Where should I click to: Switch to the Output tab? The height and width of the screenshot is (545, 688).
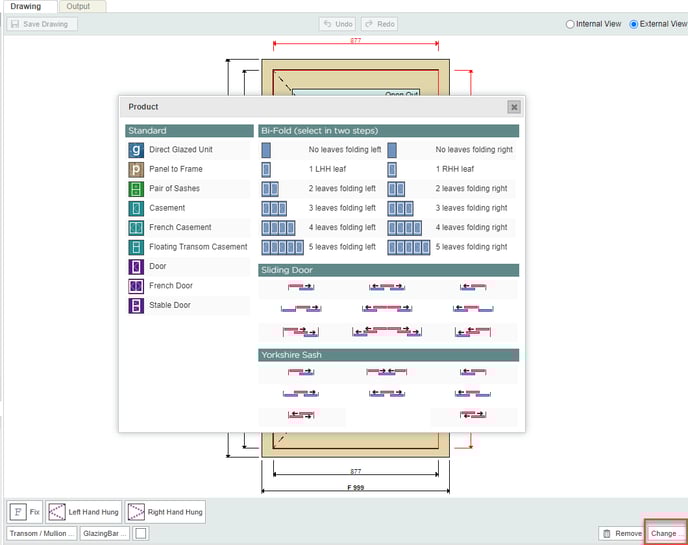[x=78, y=6]
